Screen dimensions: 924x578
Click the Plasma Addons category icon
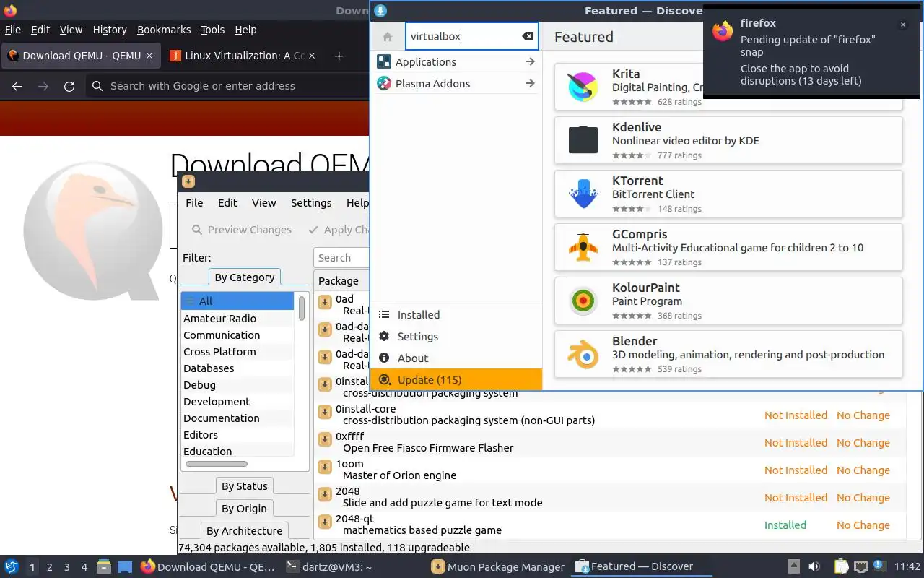[384, 84]
